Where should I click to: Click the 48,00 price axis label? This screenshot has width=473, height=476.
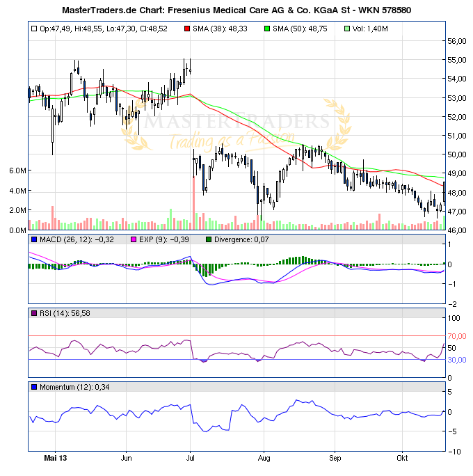[457, 193]
